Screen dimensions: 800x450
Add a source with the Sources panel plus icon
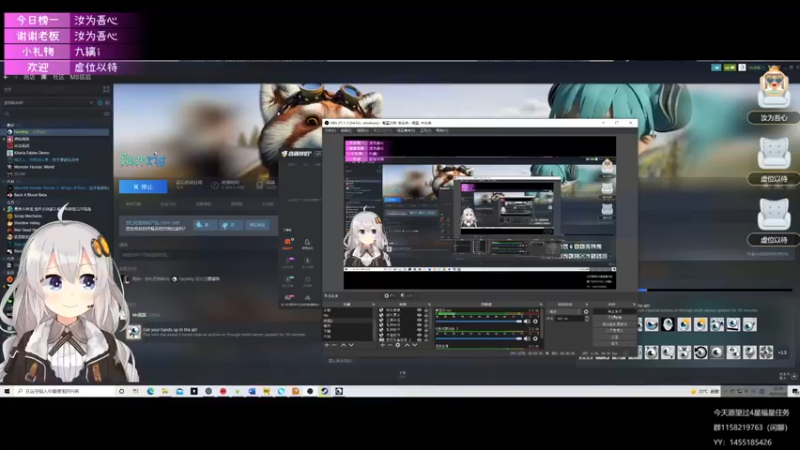(x=382, y=345)
